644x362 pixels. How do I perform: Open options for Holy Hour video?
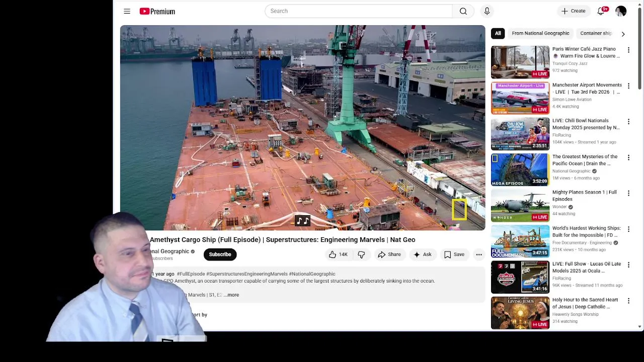click(x=628, y=301)
